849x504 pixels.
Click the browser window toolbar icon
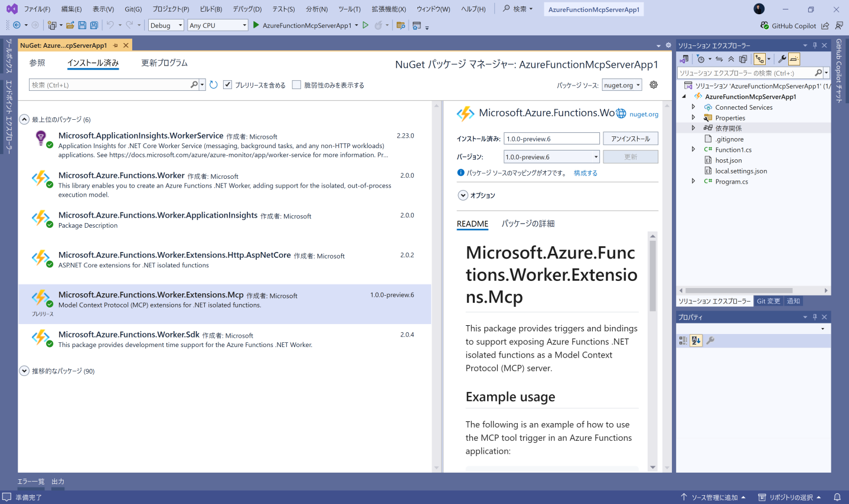[417, 25]
